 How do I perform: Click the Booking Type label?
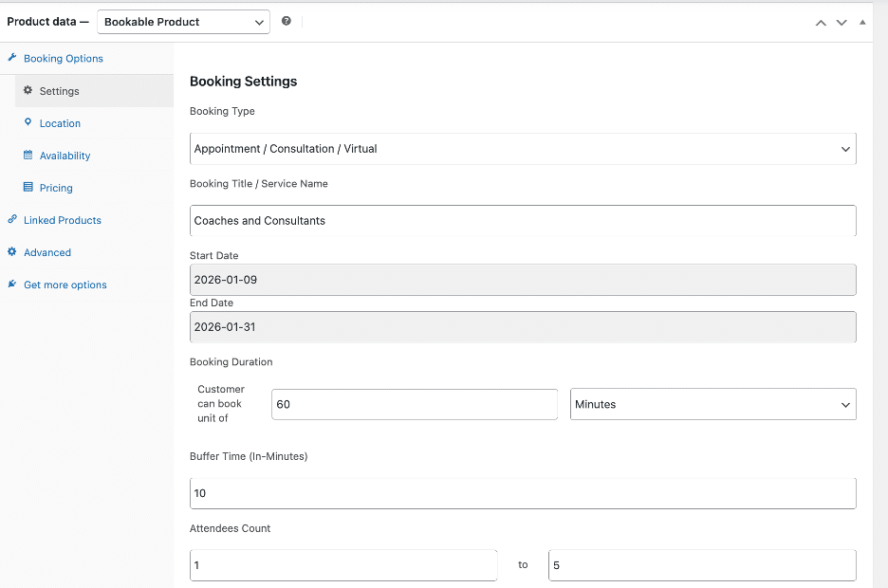[222, 111]
